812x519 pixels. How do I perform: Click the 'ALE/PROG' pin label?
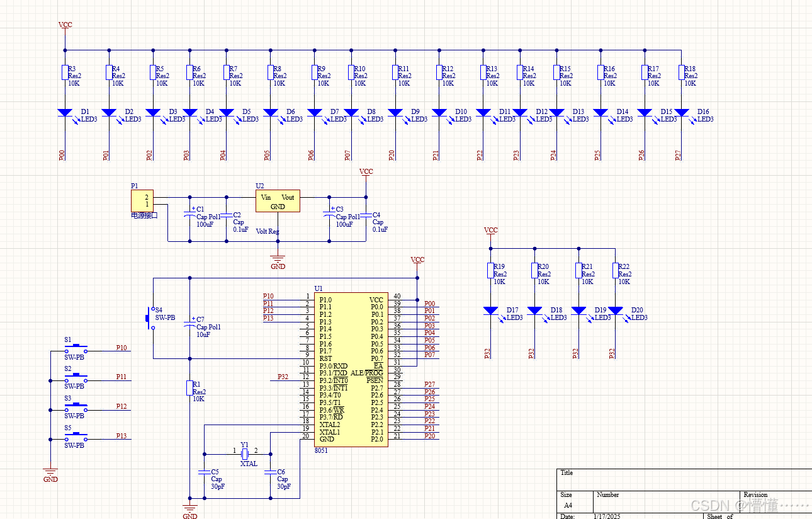tap(366, 373)
